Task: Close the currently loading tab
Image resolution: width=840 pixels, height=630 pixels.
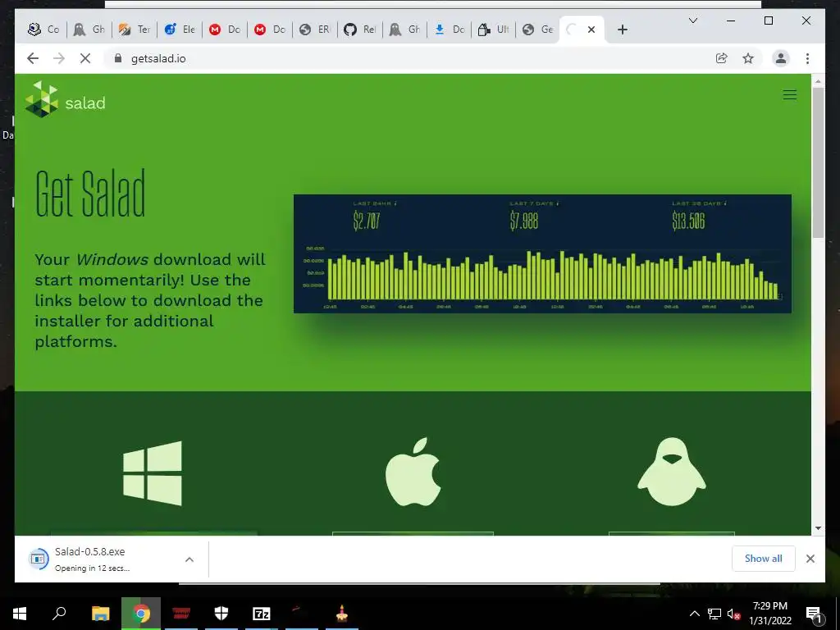Action: (x=591, y=30)
